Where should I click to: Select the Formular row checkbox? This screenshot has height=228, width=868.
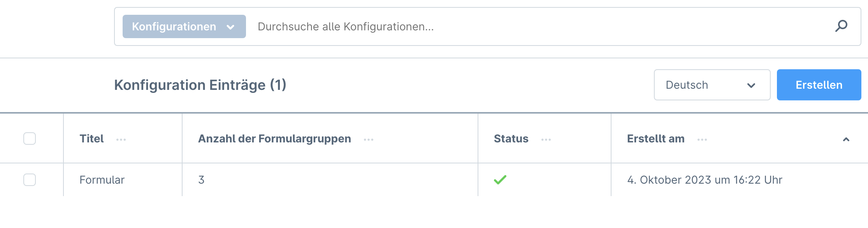click(x=30, y=180)
